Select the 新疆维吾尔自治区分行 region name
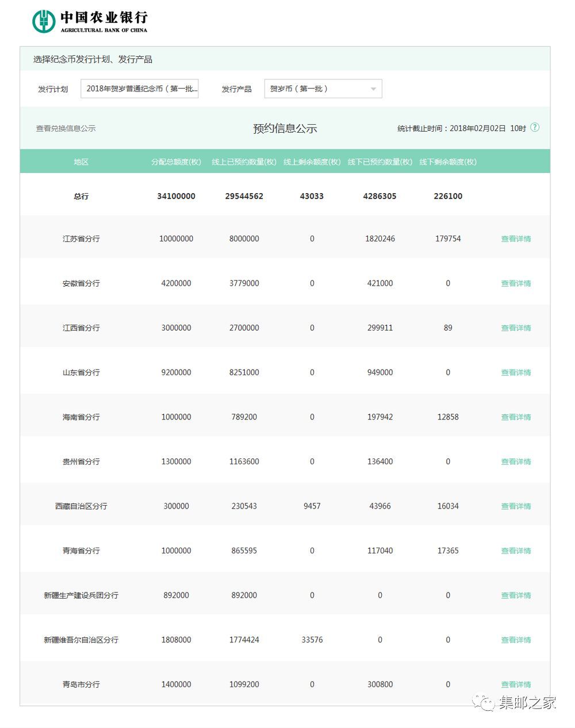The height and width of the screenshot is (728, 575). pos(81,640)
